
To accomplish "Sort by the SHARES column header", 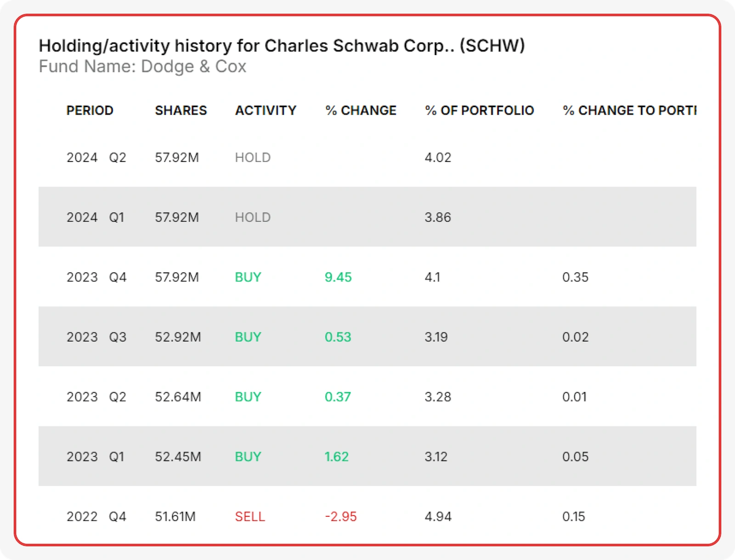I will pos(181,111).
